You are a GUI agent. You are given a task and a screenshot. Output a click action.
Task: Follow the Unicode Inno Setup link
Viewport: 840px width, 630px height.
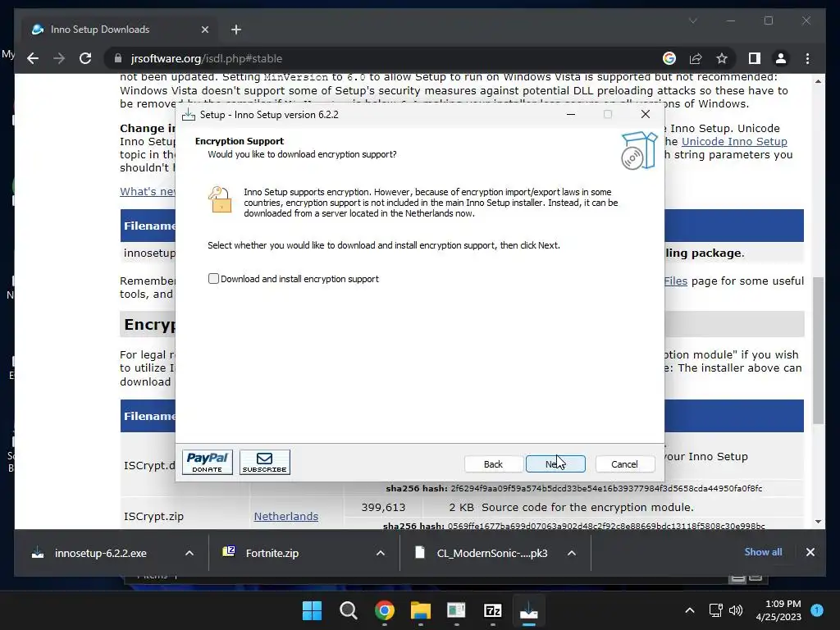734,141
